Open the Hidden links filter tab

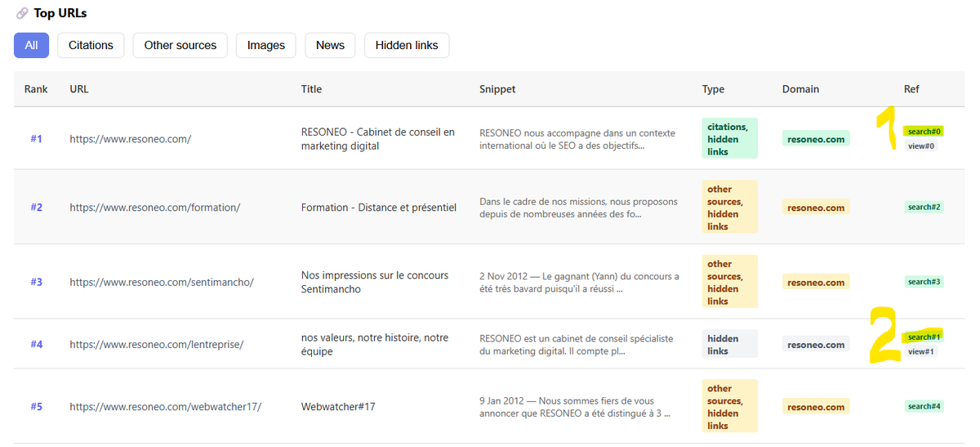click(407, 46)
